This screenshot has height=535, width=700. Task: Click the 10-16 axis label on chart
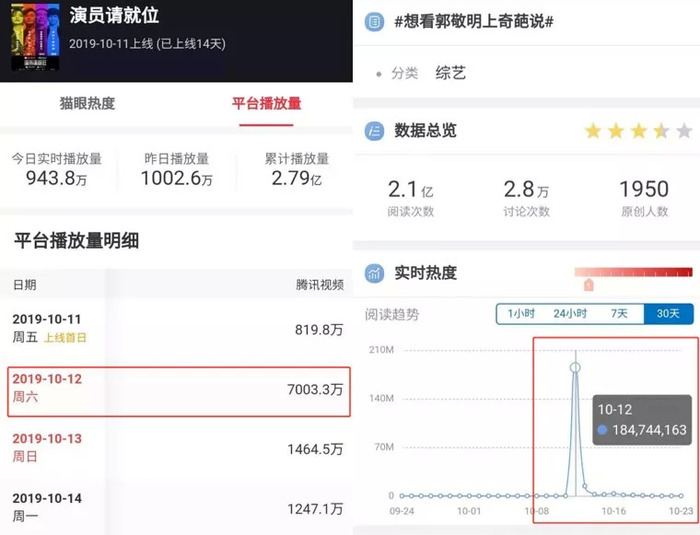click(614, 511)
